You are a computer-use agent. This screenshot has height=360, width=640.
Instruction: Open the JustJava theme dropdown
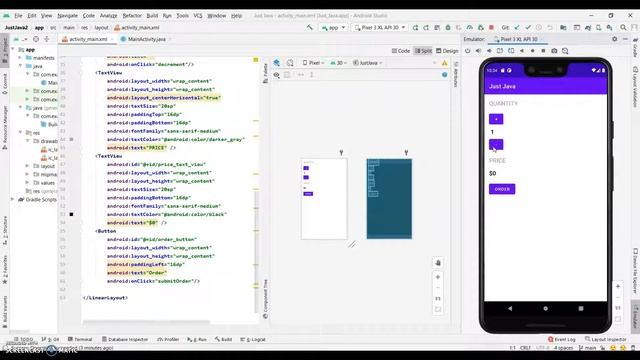[x=367, y=63]
